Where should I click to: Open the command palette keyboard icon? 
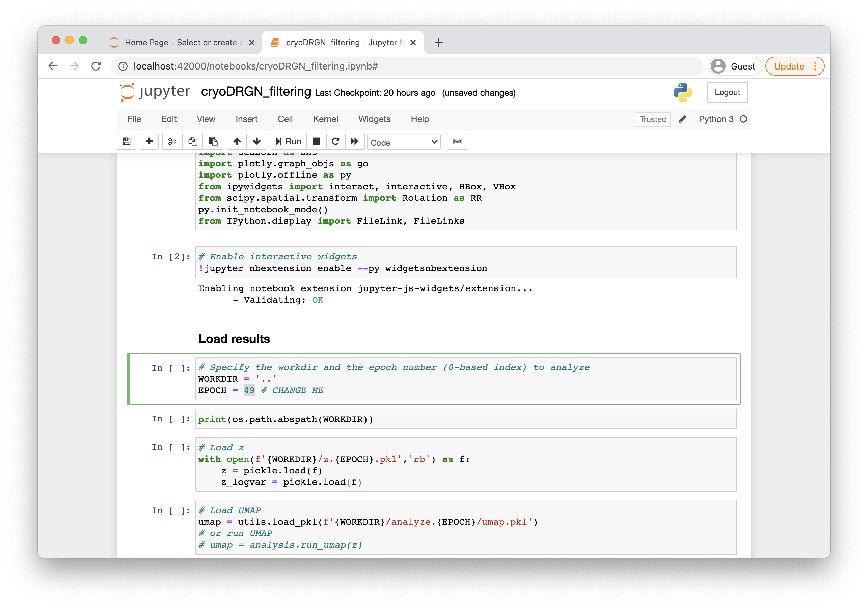point(457,142)
